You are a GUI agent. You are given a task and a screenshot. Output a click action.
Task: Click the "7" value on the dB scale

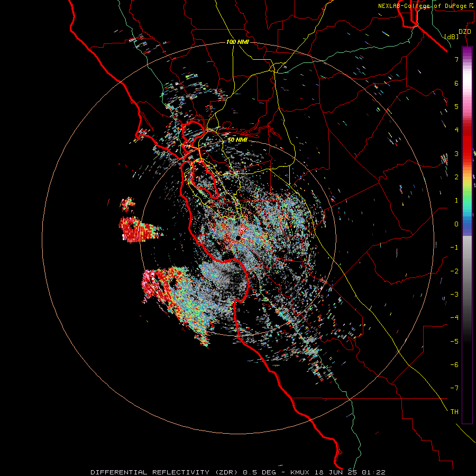tap(456, 60)
